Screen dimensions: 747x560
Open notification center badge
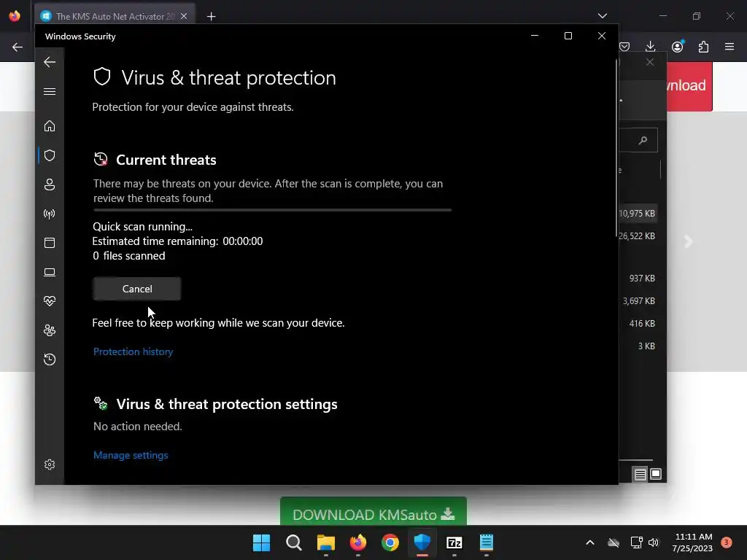[727, 542]
